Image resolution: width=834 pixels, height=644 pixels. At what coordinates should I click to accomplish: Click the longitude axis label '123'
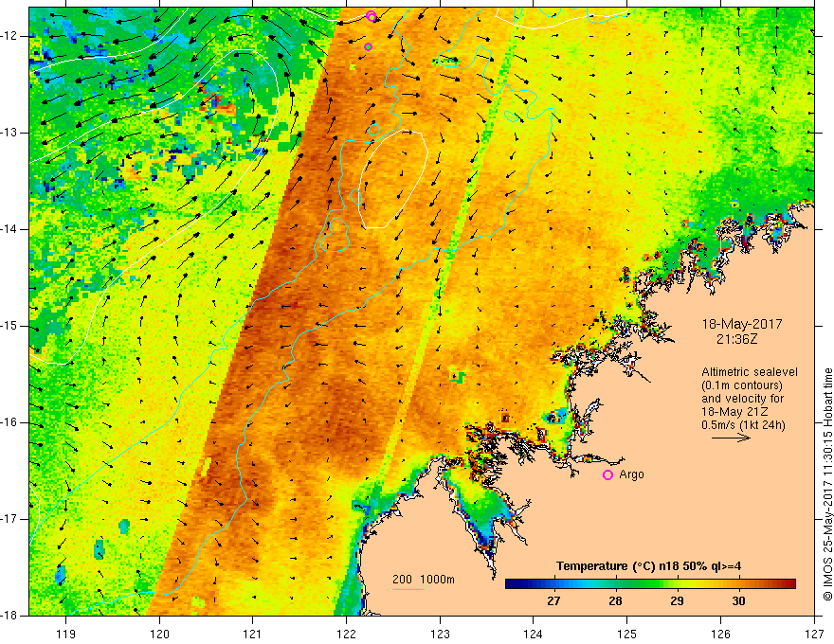[440, 634]
